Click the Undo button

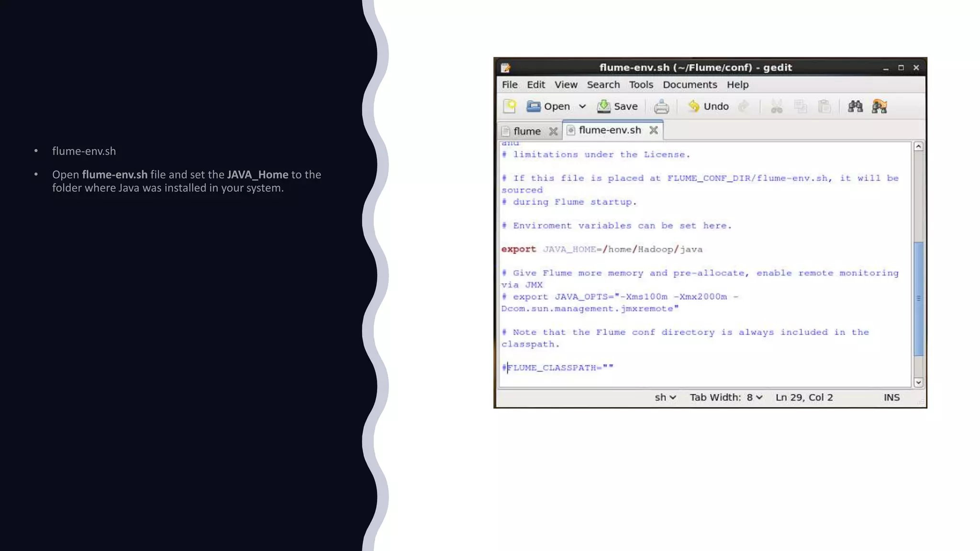pyautogui.click(x=709, y=106)
